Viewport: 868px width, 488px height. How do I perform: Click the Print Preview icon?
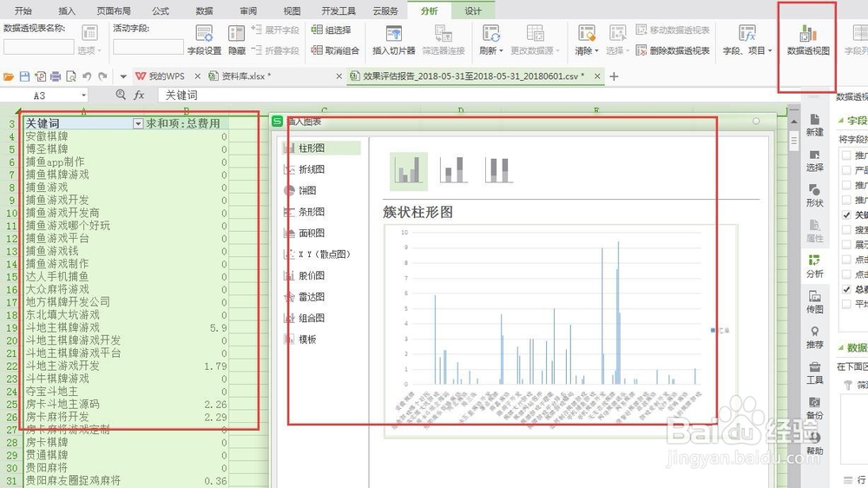[71, 76]
